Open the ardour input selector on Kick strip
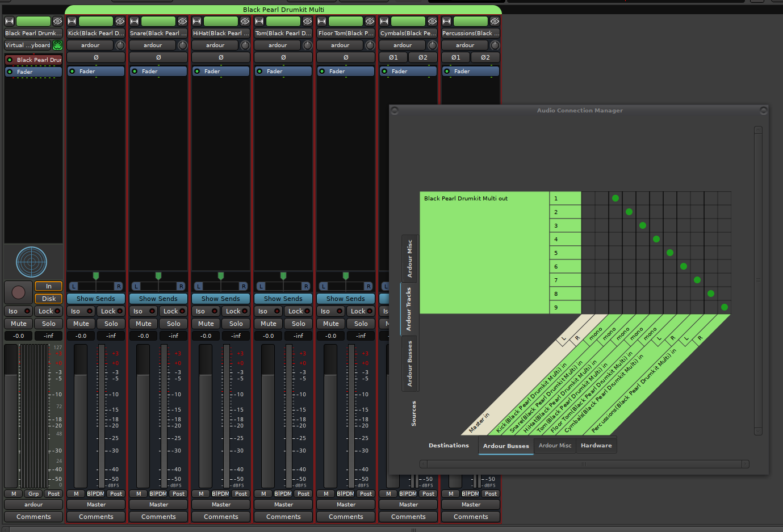 pyautogui.click(x=90, y=45)
